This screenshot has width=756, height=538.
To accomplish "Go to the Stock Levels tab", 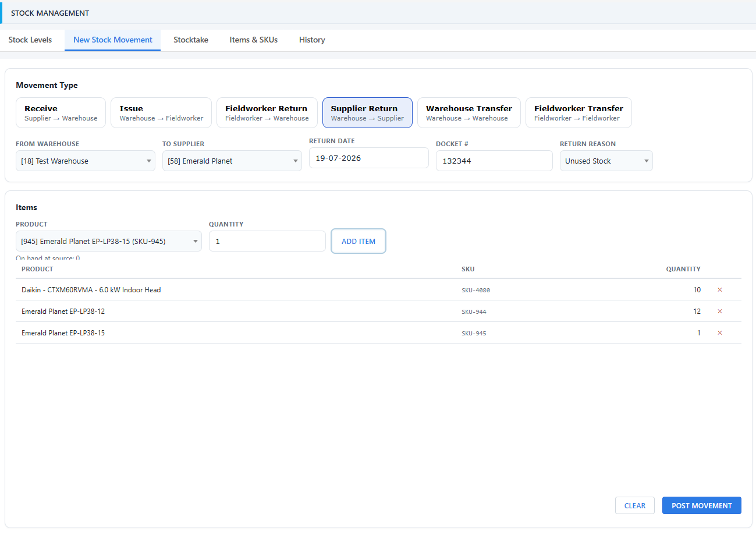I will [30, 40].
